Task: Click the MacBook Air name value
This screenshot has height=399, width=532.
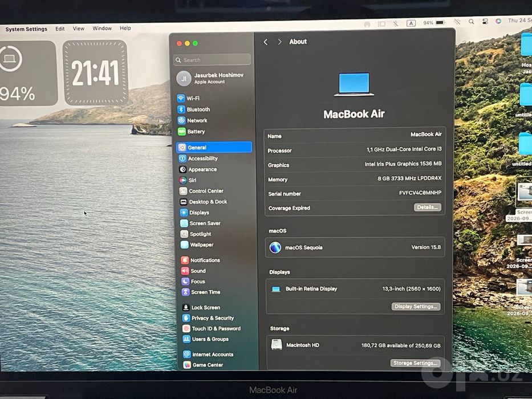Action: [426, 135]
